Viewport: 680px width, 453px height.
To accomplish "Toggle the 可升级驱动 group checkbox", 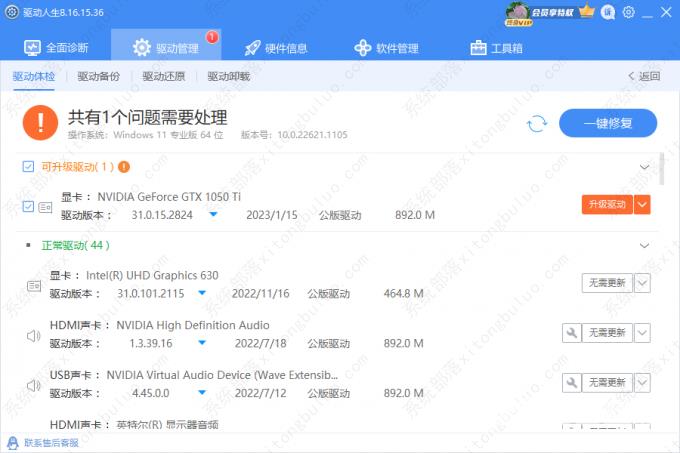I will [28, 166].
